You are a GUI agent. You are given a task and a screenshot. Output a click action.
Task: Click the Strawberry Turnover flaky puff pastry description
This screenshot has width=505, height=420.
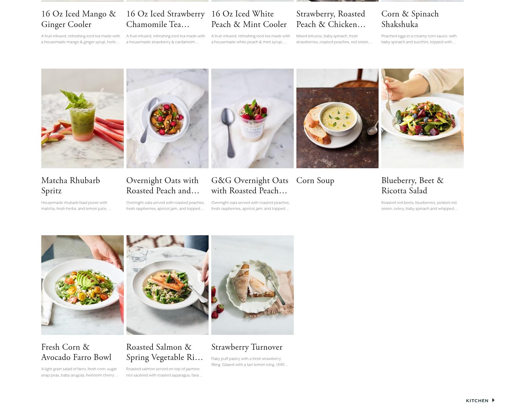click(250, 362)
